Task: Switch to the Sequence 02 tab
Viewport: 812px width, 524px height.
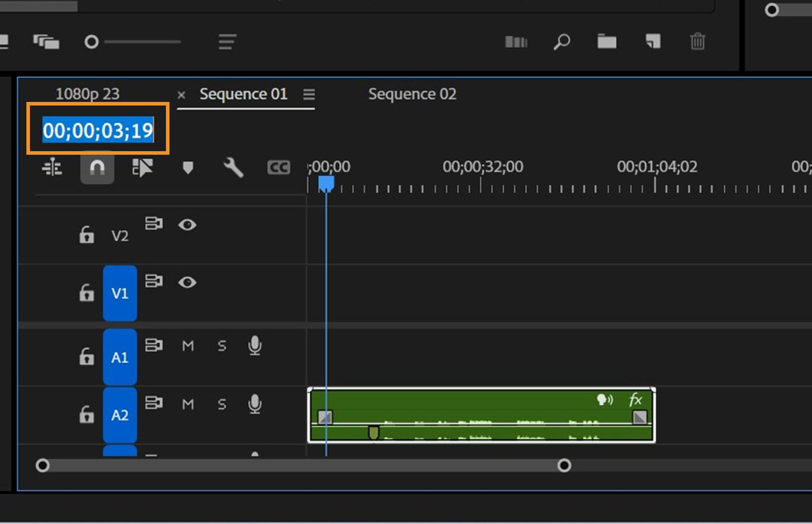Action: (412, 94)
